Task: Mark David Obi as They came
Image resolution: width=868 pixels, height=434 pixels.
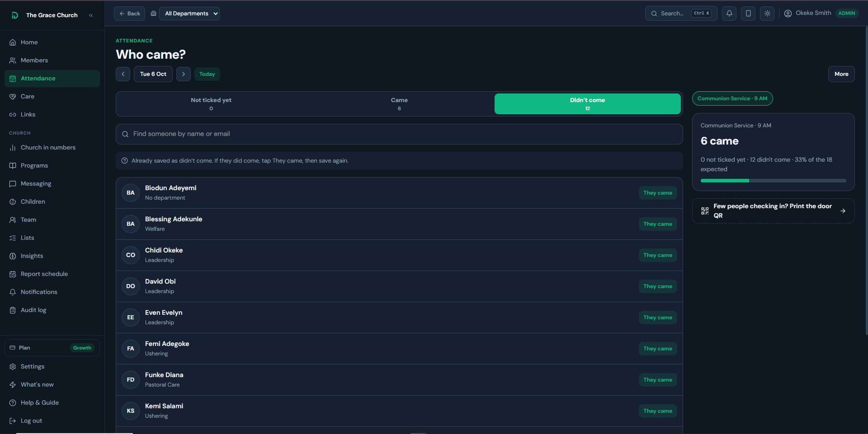Action: (x=658, y=286)
